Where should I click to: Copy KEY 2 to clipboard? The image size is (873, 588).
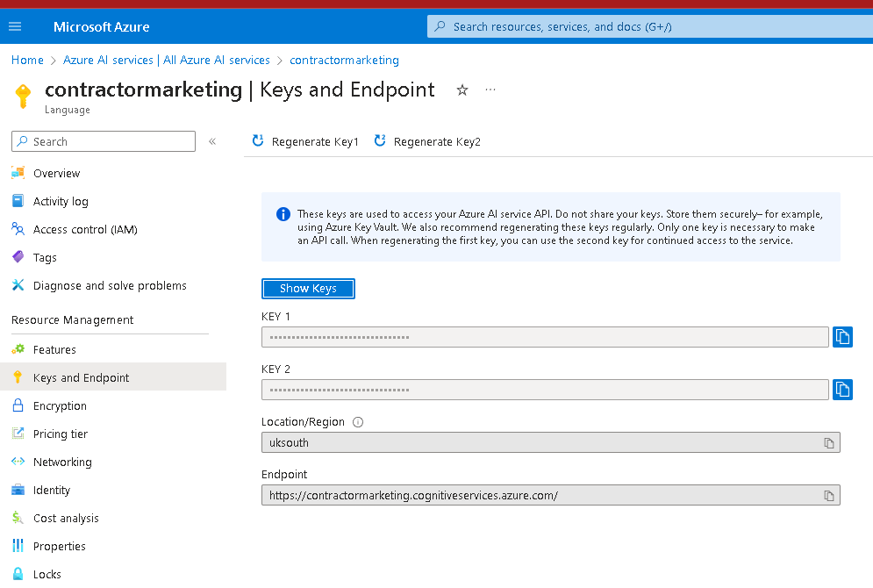pyautogui.click(x=842, y=390)
